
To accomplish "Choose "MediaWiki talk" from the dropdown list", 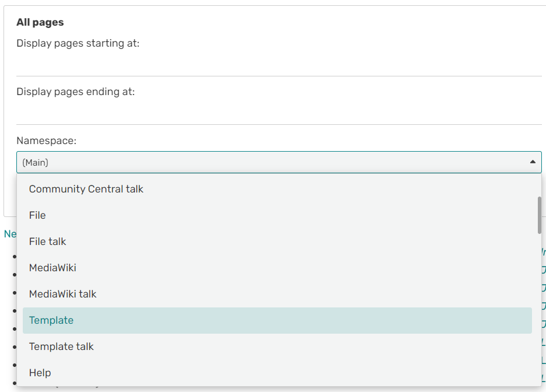I will pos(62,294).
